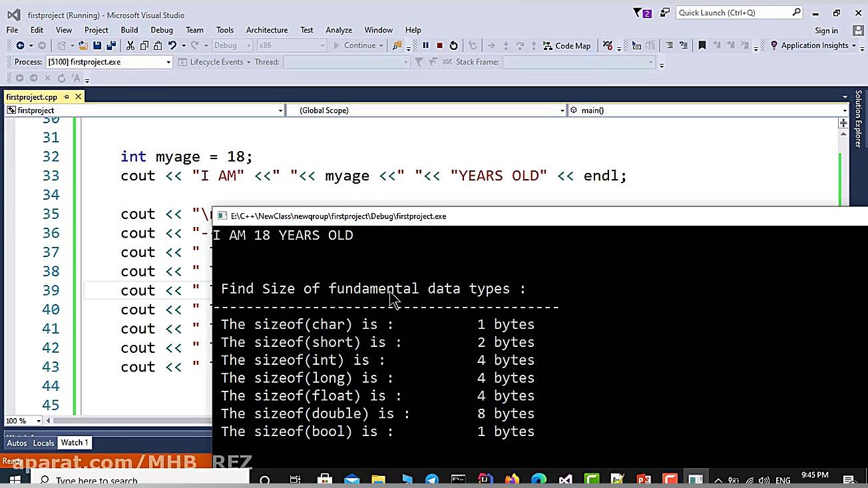Click the Sign in link
The image size is (868, 488).
coord(826,31)
